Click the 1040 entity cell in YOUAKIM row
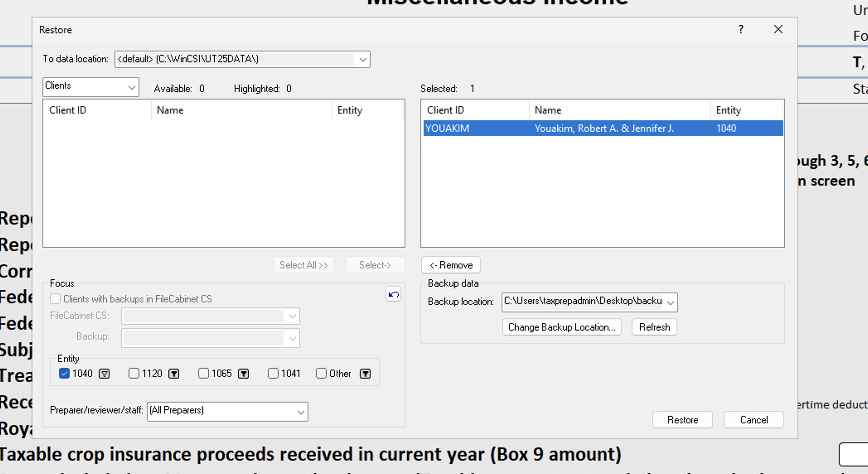Screen dimensions: 868x474 click(x=726, y=128)
